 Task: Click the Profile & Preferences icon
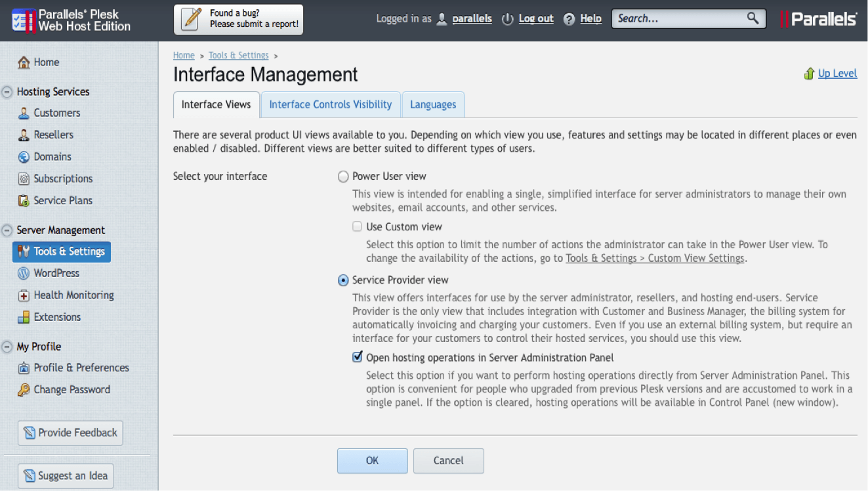click(24, 368)
